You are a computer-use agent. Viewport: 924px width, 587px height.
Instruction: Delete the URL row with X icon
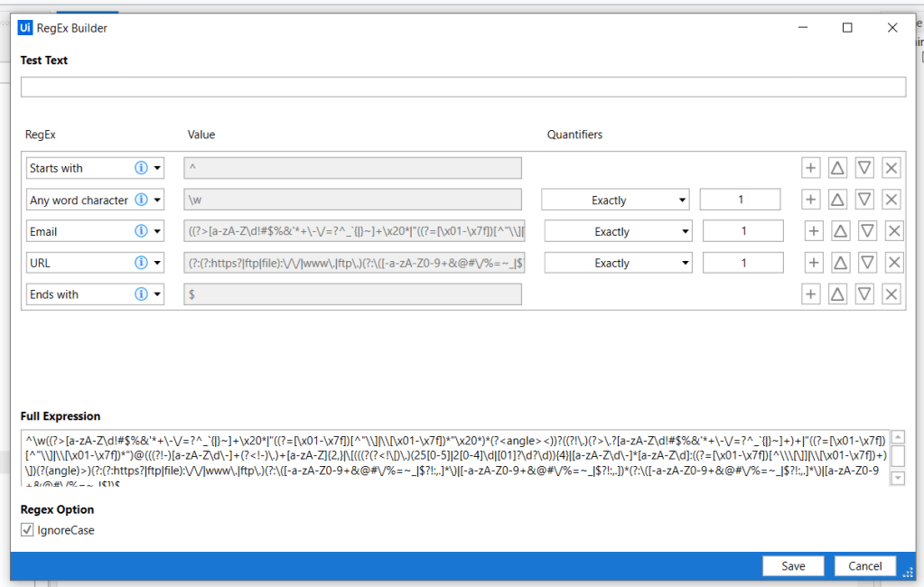click(x=894, y=263)
